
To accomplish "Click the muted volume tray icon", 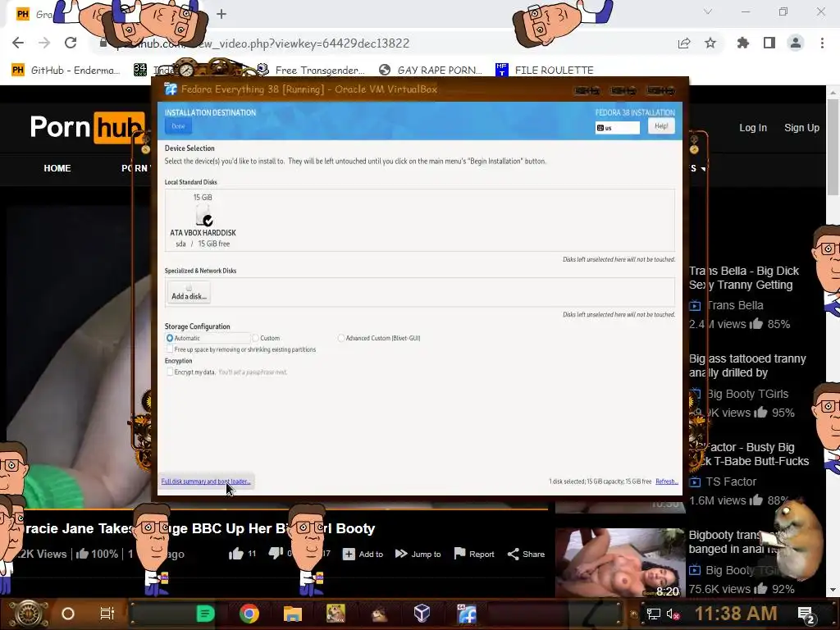I will 673,614.
